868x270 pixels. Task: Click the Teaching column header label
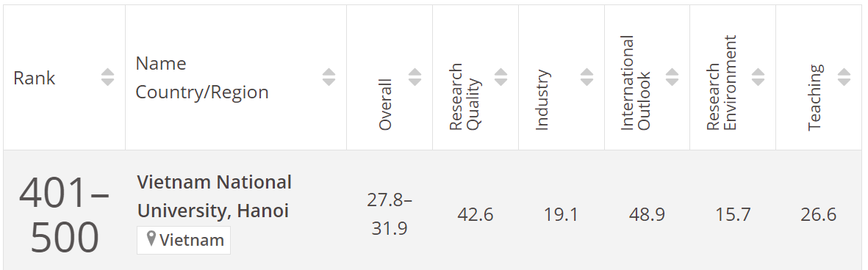click(814, 98)
